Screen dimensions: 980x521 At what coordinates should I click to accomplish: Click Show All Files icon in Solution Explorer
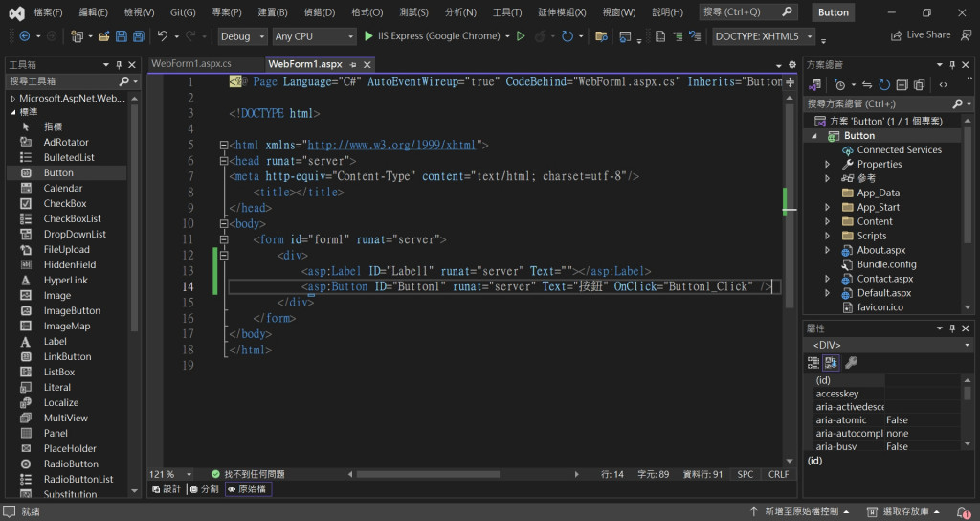tap(920, 84)
